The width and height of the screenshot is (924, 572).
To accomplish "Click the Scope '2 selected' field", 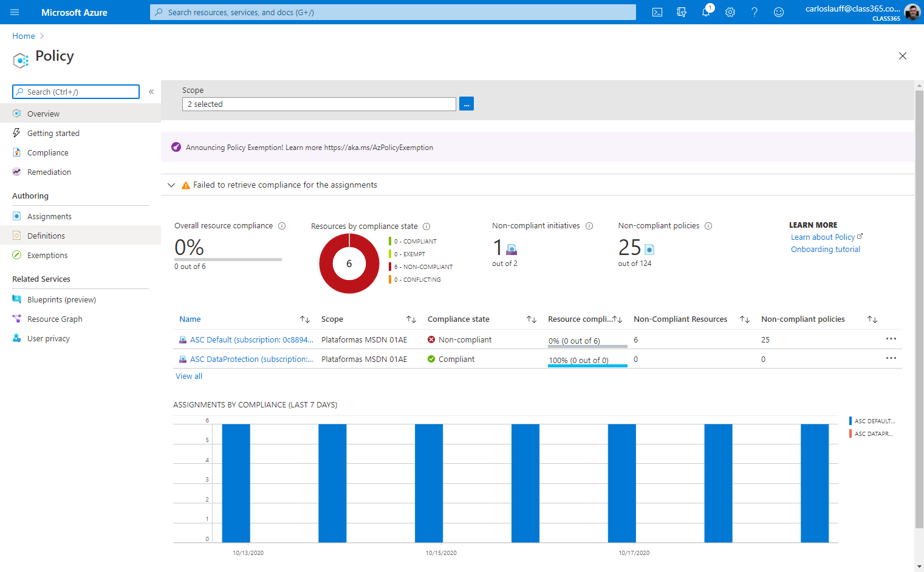I will (319, 104).
